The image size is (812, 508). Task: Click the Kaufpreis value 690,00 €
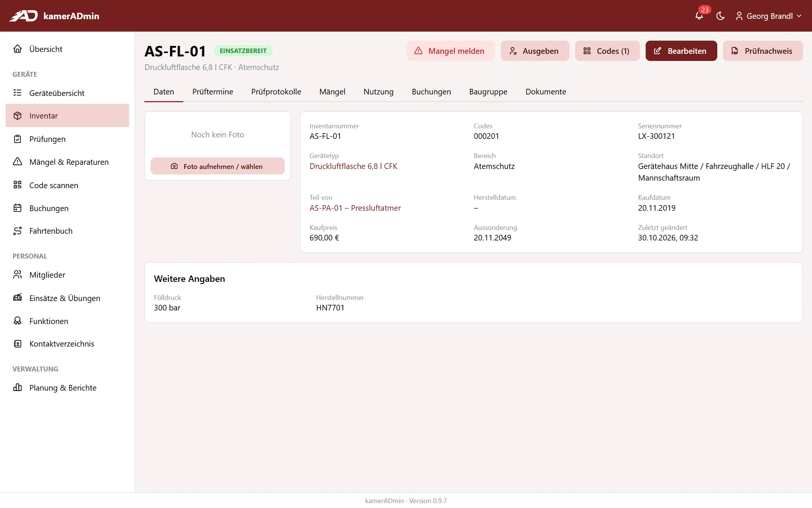(324, 238)
